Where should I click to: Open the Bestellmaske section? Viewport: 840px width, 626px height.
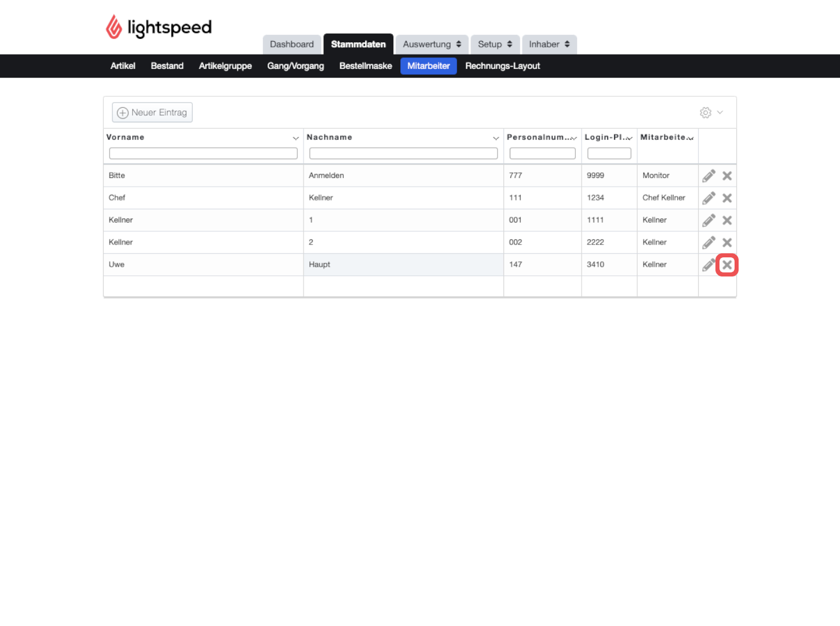pyautogui.click(x=366, y=66)
